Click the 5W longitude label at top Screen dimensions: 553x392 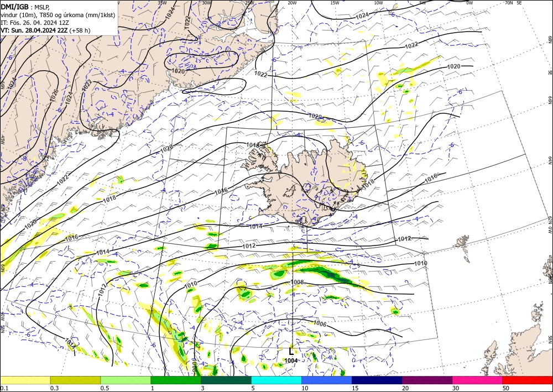[422, 2]
